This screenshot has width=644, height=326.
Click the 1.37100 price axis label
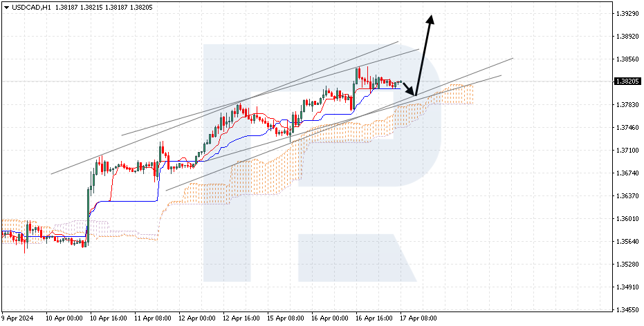point(627,151)
